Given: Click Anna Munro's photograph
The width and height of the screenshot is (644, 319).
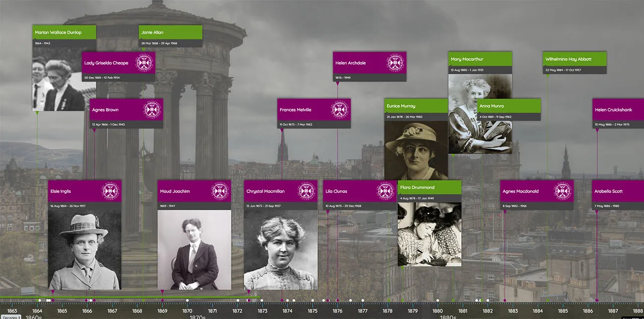Looking at the screenshot, I should (495, 139).
